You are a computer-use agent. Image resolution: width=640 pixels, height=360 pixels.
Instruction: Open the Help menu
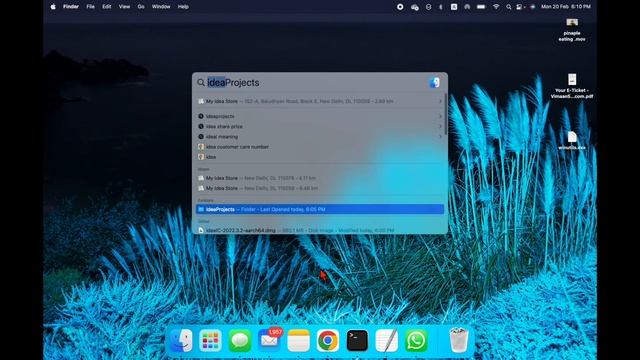click(183, 7)
